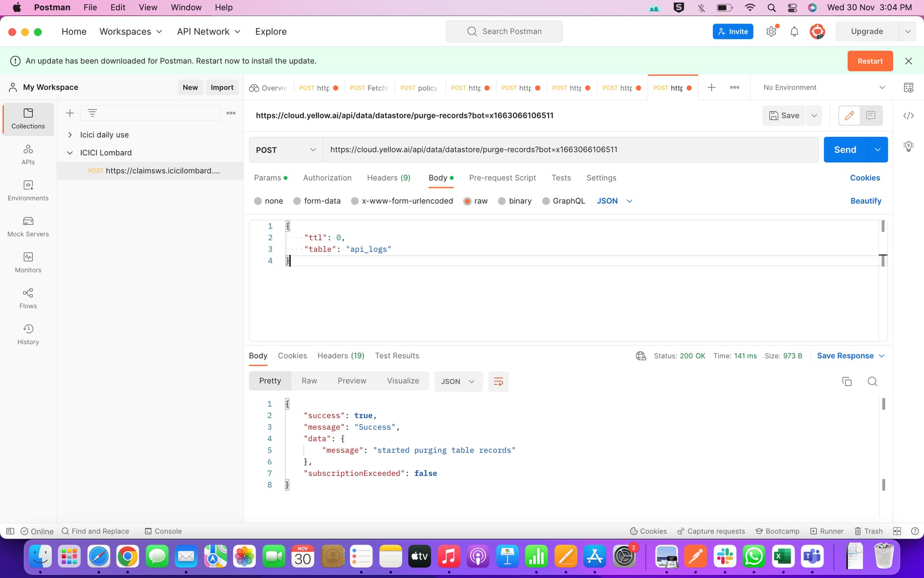The width and height of the screenshot is (924, 578).
Task: Open the Send button dropdown arrow
Action: point(878,150)
